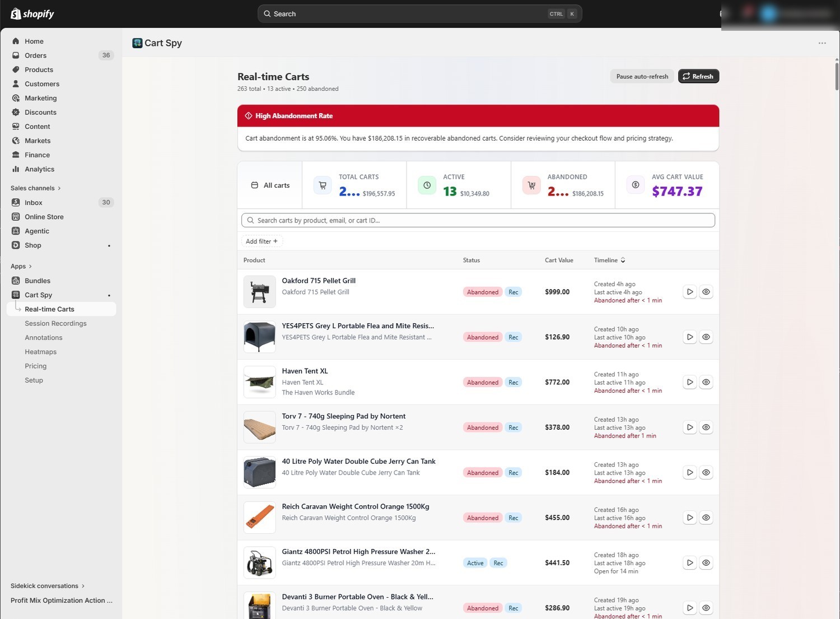
Task: Play session recording for Haven Tent XL
Action: 690,382
